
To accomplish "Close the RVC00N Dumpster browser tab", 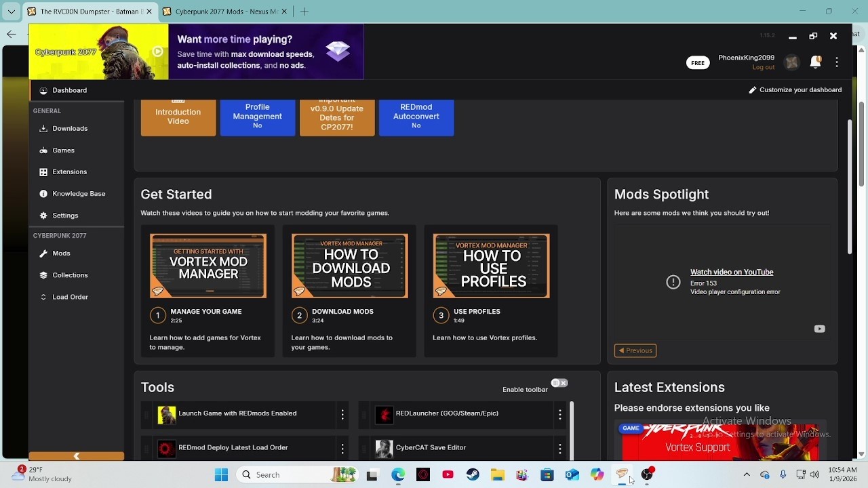I will coord(149,12).
